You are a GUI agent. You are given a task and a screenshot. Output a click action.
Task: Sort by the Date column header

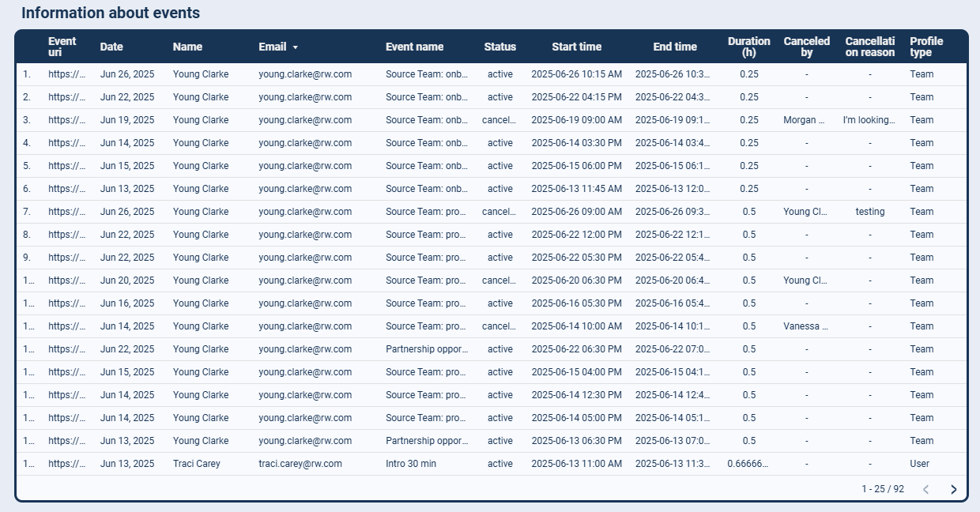click(111, 47)
